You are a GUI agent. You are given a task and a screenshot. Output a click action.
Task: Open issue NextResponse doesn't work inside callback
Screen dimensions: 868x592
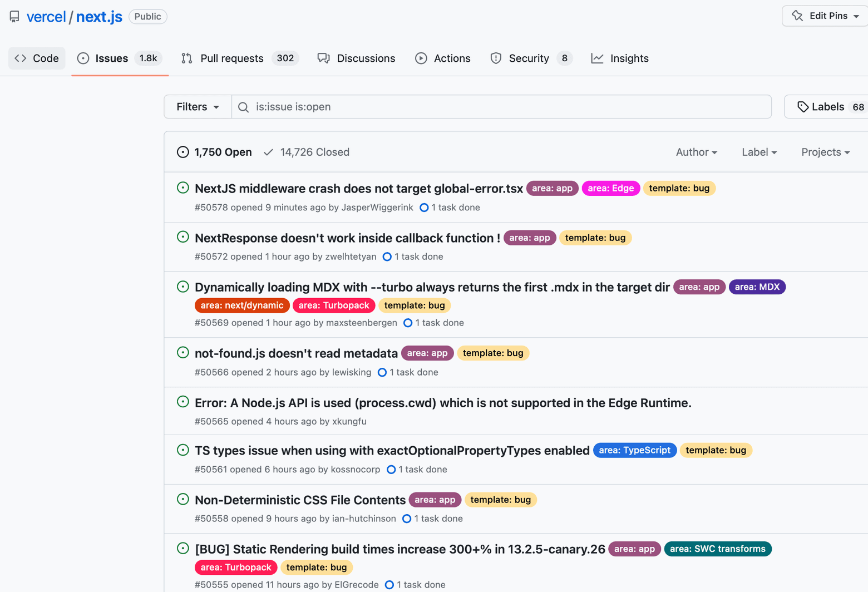(347, 238)
